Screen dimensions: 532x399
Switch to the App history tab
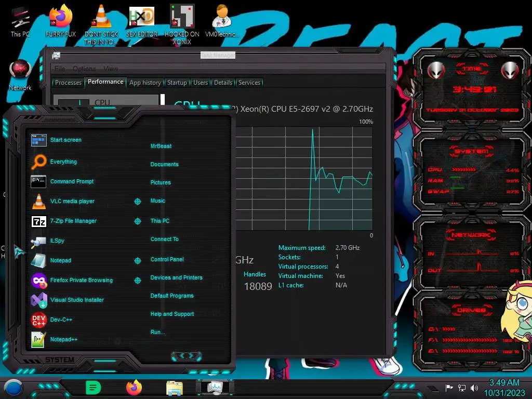[145, 83]
